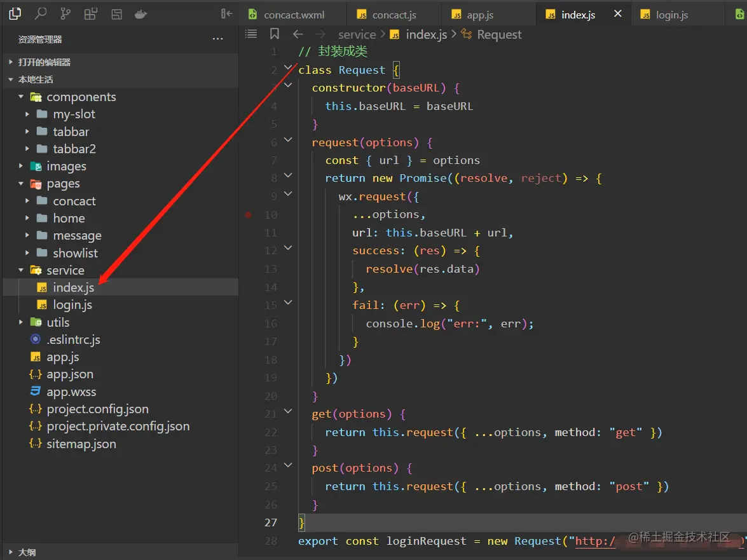
Task: Expand the home folder
Action: (x=119, y=218)
